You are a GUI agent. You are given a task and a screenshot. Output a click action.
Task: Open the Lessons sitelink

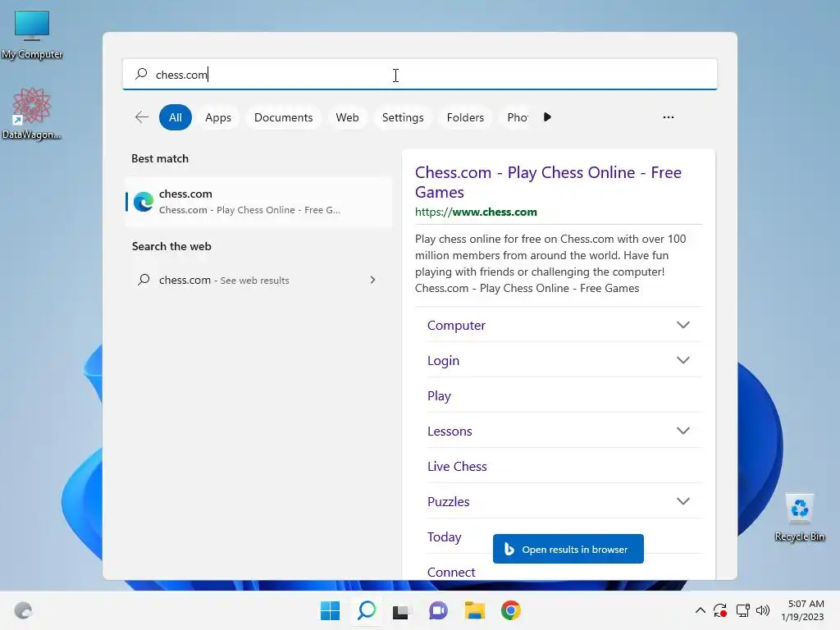pos(450,431)
